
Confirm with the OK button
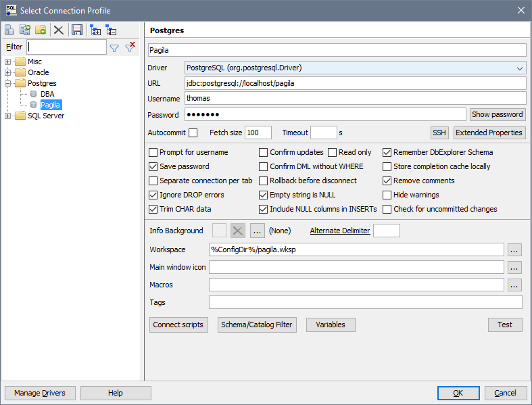[458, 393]
